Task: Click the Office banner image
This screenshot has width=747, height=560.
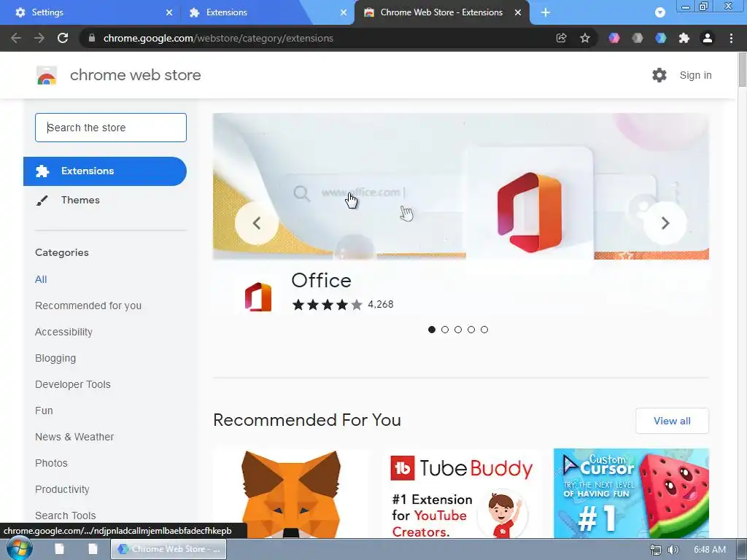Action: (461, 186)
